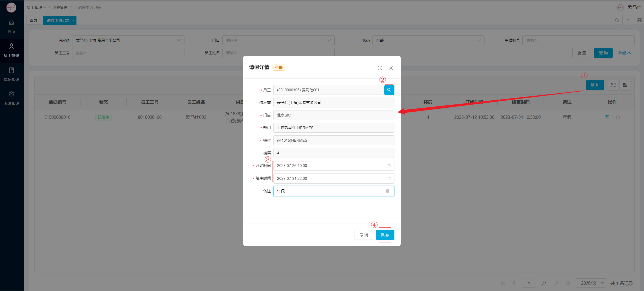Select the 请假申请记录 tab
The width and height of the screenshot is (644, 291).
click(x=58, y=20)
